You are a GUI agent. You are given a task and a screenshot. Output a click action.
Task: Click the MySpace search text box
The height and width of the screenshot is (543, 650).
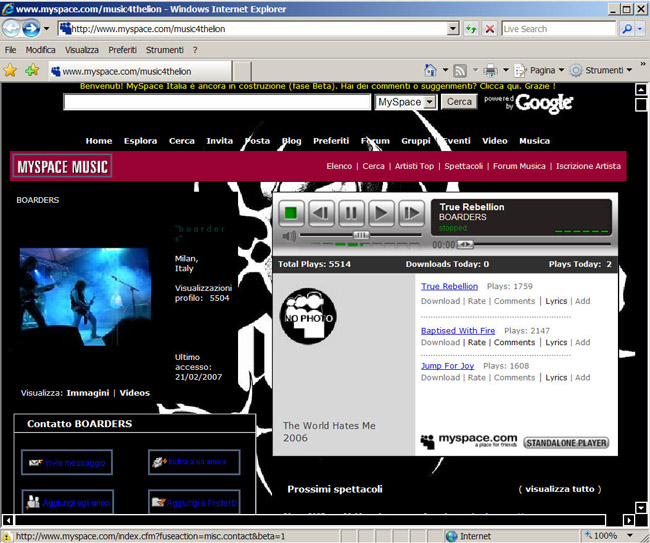tap(217, 102)
